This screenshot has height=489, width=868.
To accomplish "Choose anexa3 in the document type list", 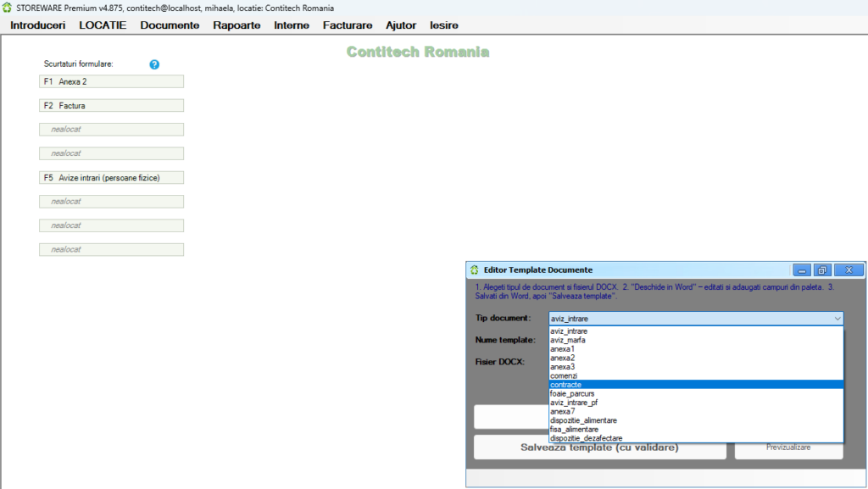I will click(696, 367).
